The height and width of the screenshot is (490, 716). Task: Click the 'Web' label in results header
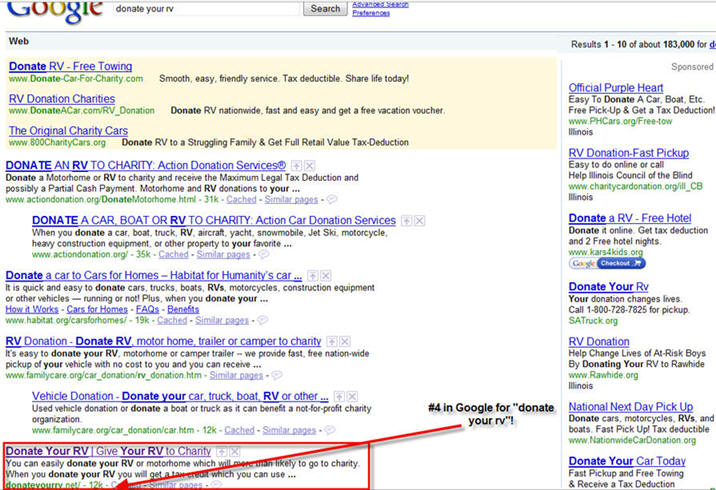click(19, 41)
